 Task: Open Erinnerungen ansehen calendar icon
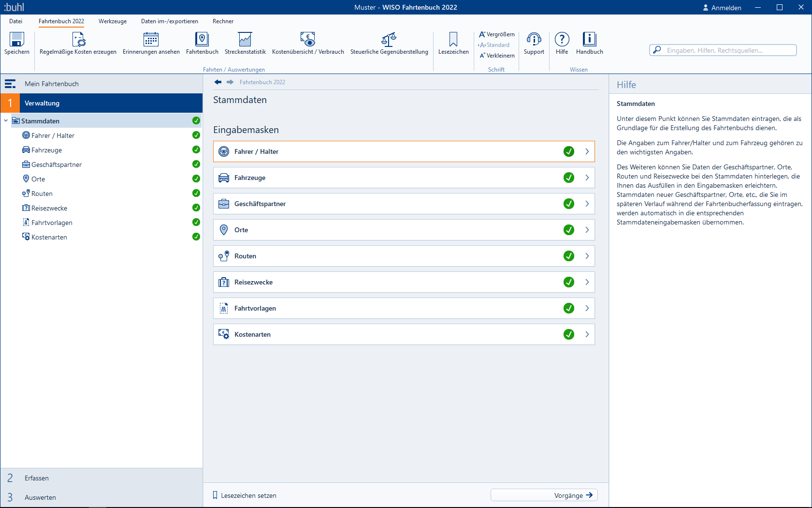(151, 40)
